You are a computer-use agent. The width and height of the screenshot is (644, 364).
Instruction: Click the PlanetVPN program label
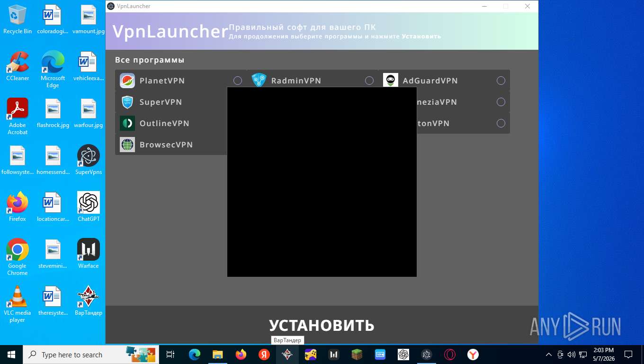[x=162, y=81]
